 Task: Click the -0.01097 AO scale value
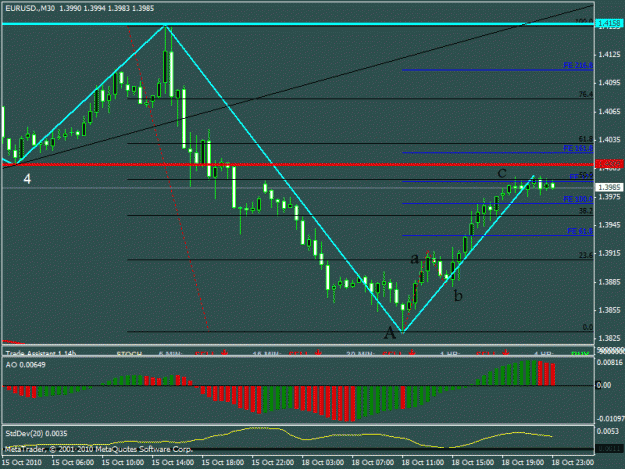609,419
